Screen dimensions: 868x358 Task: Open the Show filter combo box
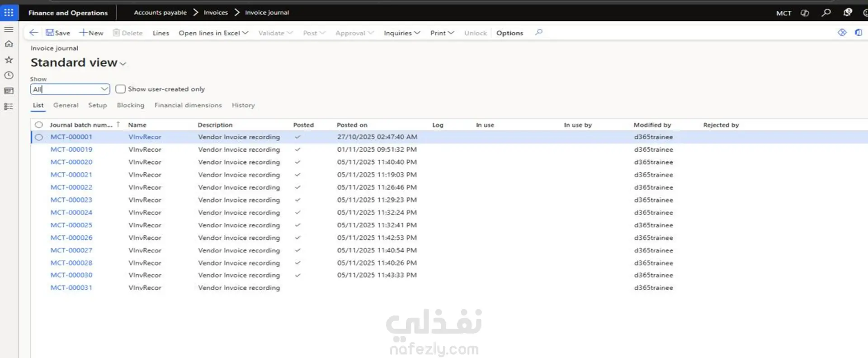70,89
